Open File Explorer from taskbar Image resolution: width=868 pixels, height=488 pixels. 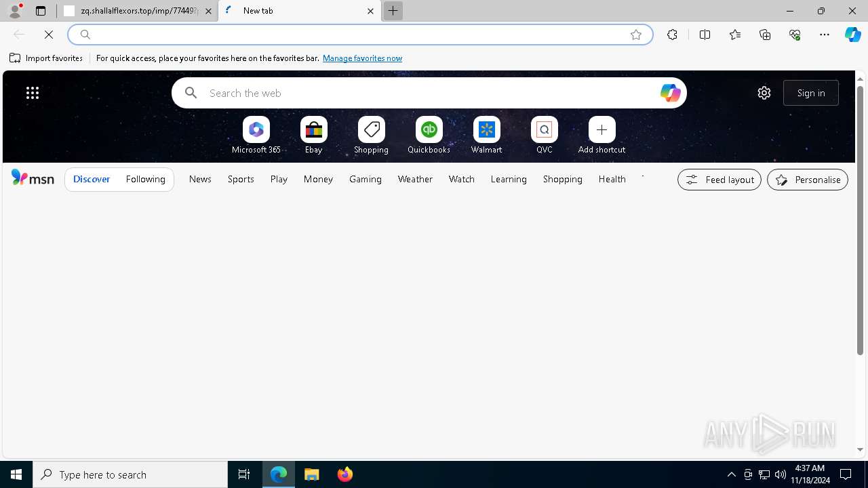tap(312, 474)
